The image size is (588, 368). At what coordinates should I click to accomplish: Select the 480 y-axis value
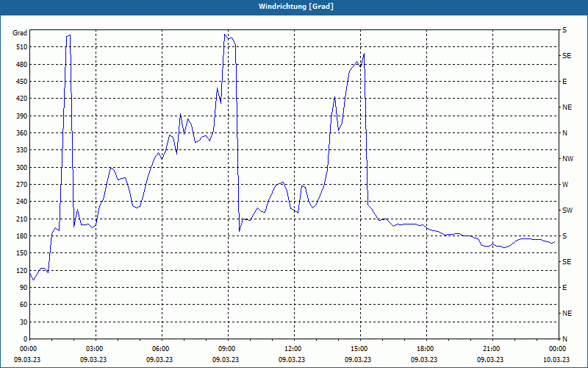(22, 64)
